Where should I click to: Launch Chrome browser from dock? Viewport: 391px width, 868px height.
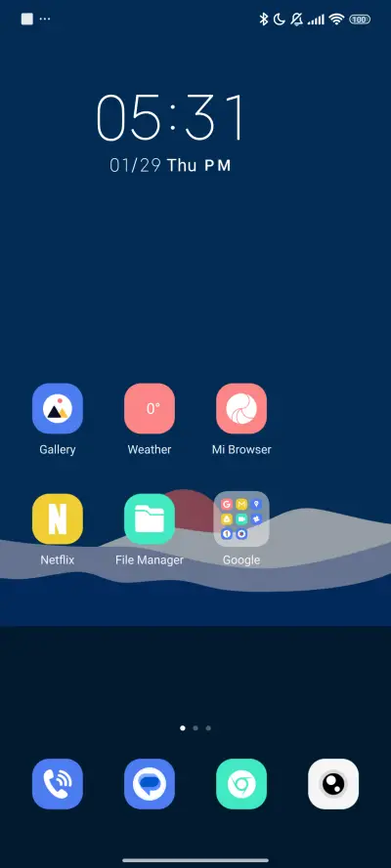point(241,784)
